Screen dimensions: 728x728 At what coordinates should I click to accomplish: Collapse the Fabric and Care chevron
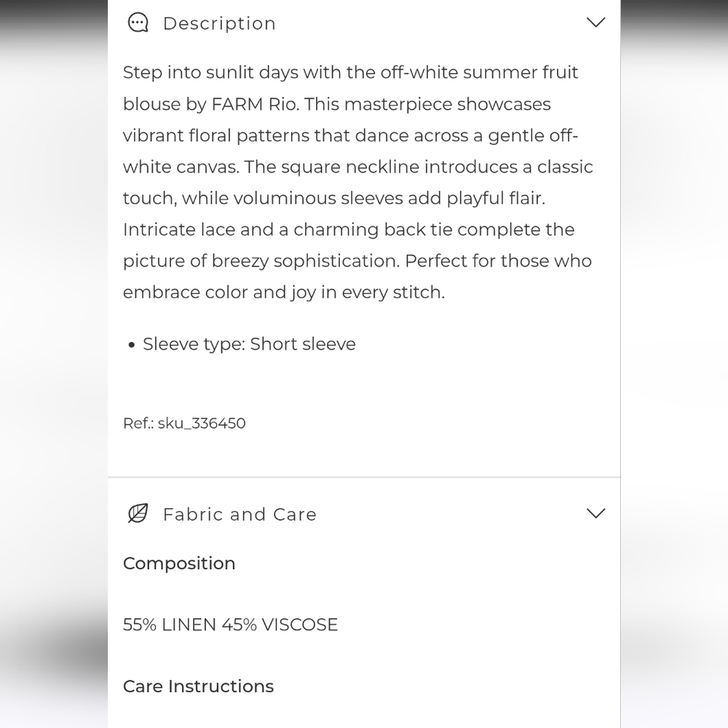coord(596,513)
